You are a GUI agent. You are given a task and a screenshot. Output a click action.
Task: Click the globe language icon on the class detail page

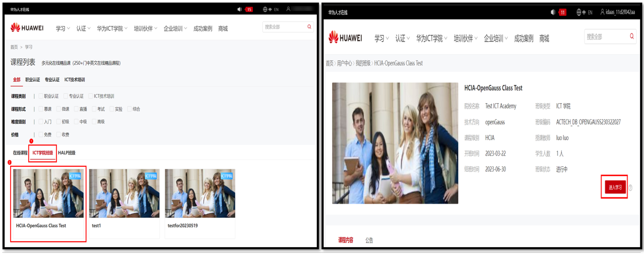[x=579, y=12]
